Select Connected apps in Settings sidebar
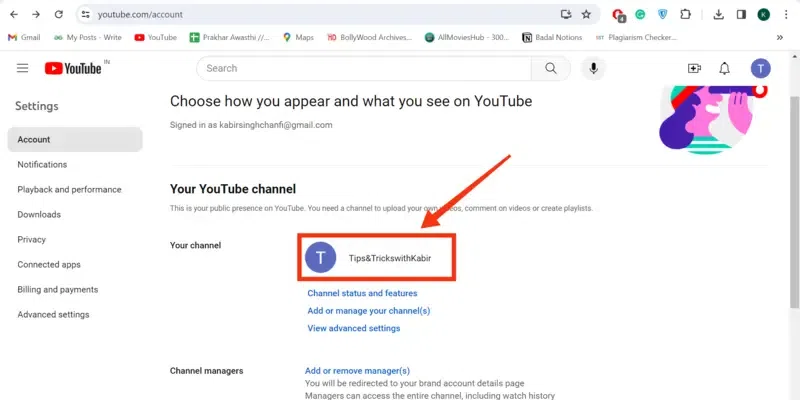 75,264
